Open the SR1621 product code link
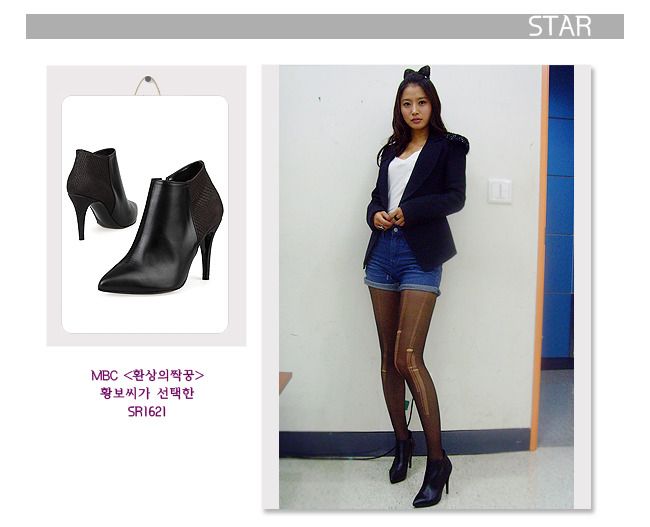 (x=147, y=411)
